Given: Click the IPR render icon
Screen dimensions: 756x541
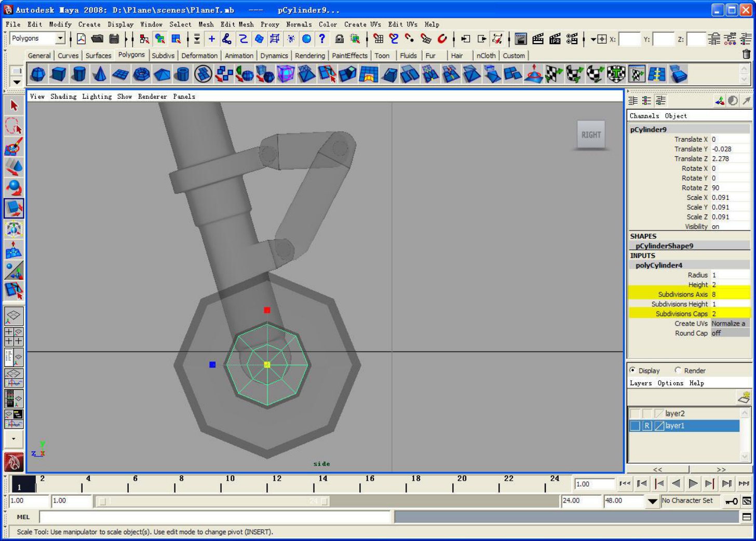Looking at the screenshot, I should 555,38.
